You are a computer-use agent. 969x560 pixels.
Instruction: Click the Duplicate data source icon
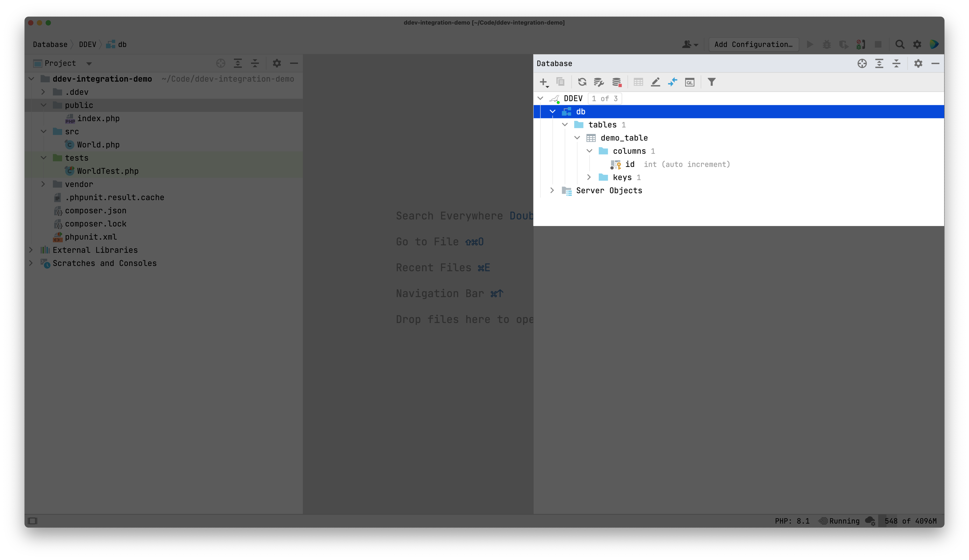tap(561, 82)
